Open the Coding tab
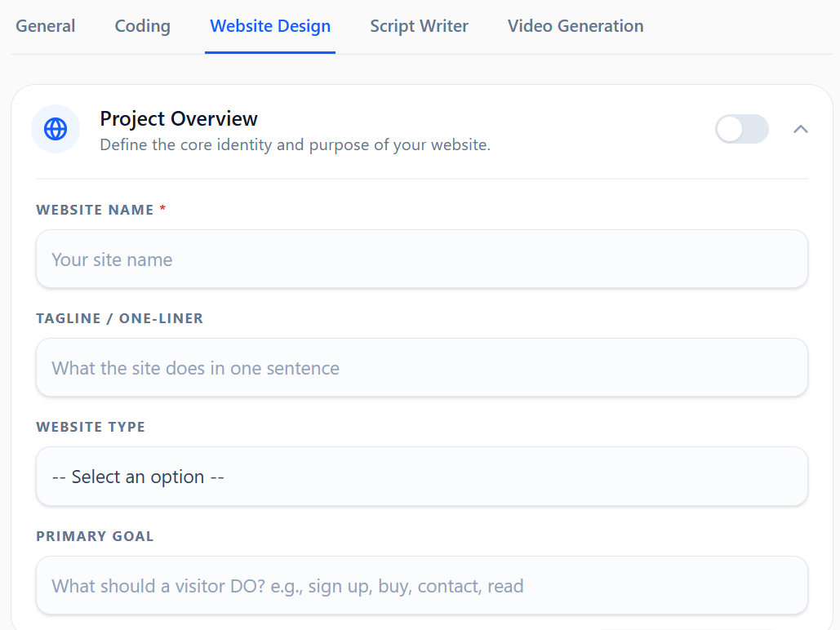The image size is (840, 630). 142,26
